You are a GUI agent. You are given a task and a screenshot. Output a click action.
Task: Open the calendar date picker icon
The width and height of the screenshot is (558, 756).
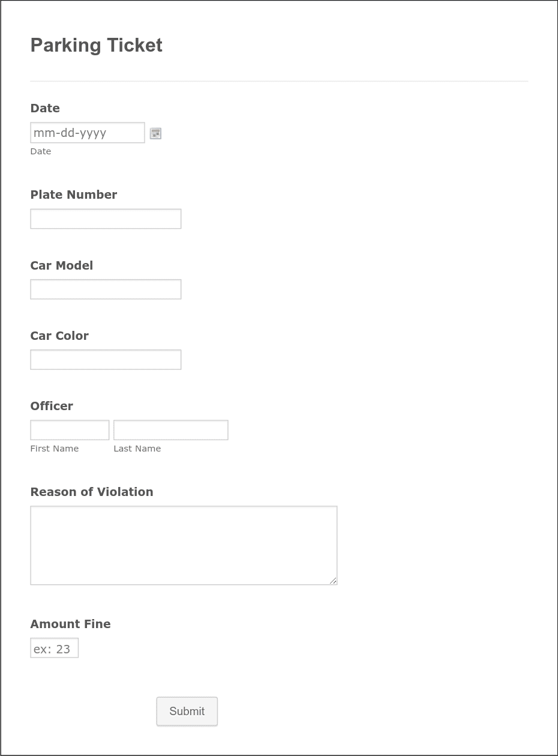pyautogui.click(x=155, y=133)
